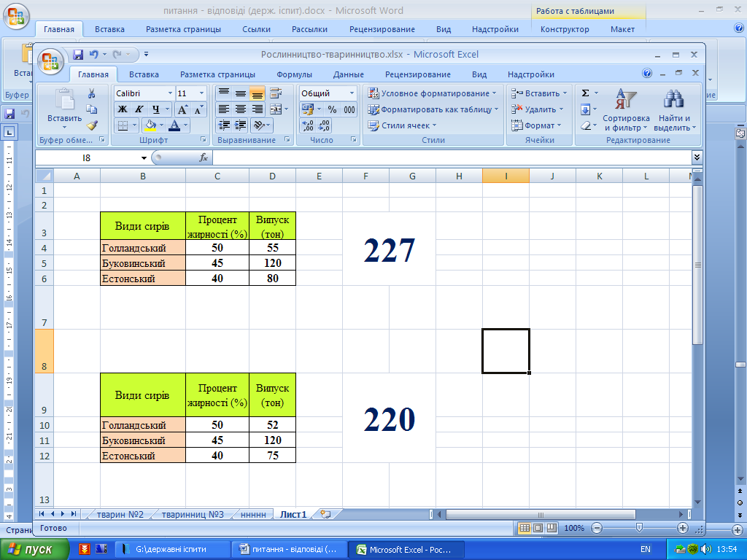This screenshot has height=560, width=747.
Task: Open Удалить cells dropdown
Action: tap(538, 109)
